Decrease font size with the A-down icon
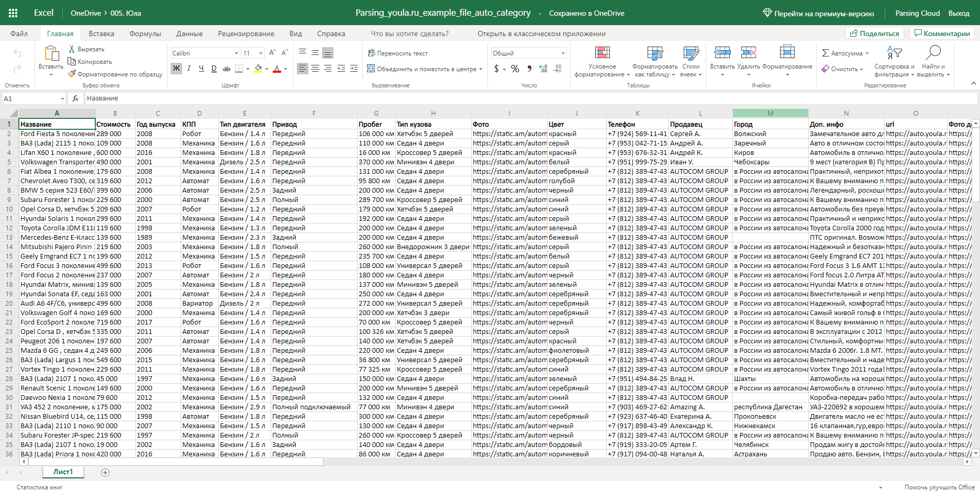This screenshot has height=492, width=980. 285,53
